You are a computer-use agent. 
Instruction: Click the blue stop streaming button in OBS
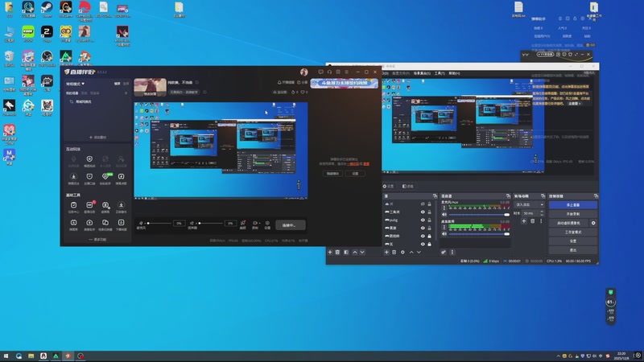tap(573, 205)
